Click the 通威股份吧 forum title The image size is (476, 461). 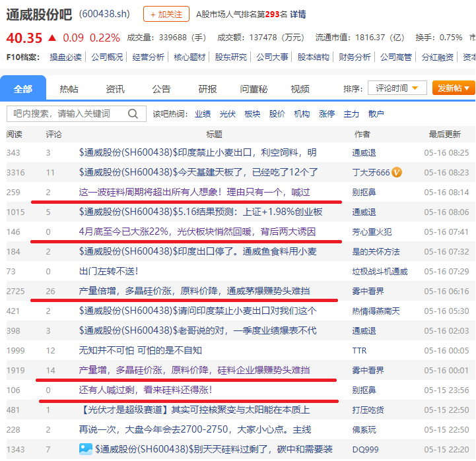pyautogui.click(x=39, y=15)
